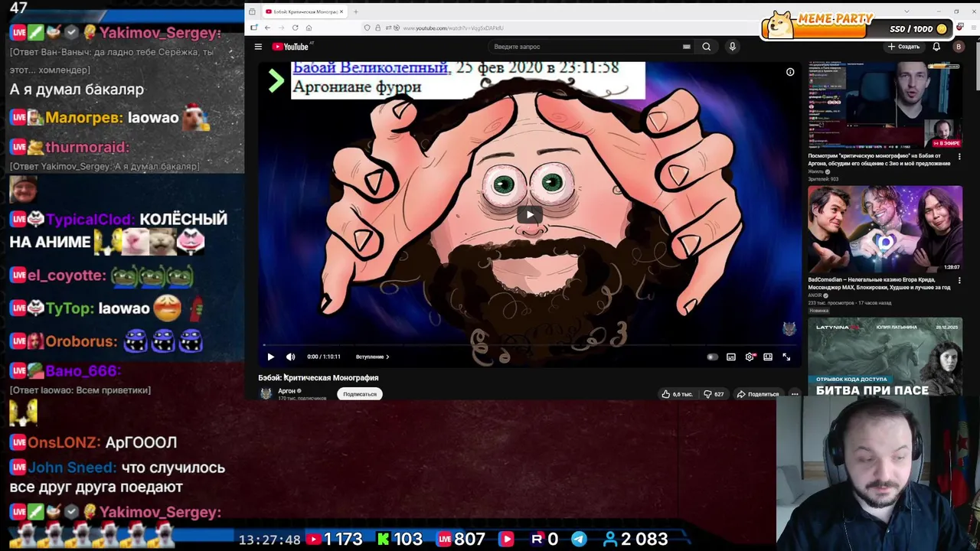Go back in browser history

tap(267, 28)
